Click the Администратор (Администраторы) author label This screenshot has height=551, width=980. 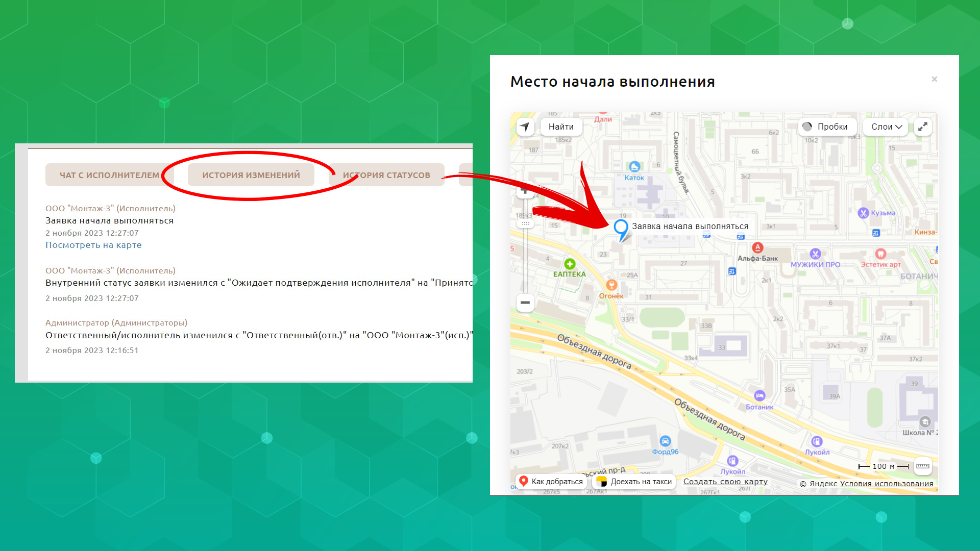coord(116,323)
